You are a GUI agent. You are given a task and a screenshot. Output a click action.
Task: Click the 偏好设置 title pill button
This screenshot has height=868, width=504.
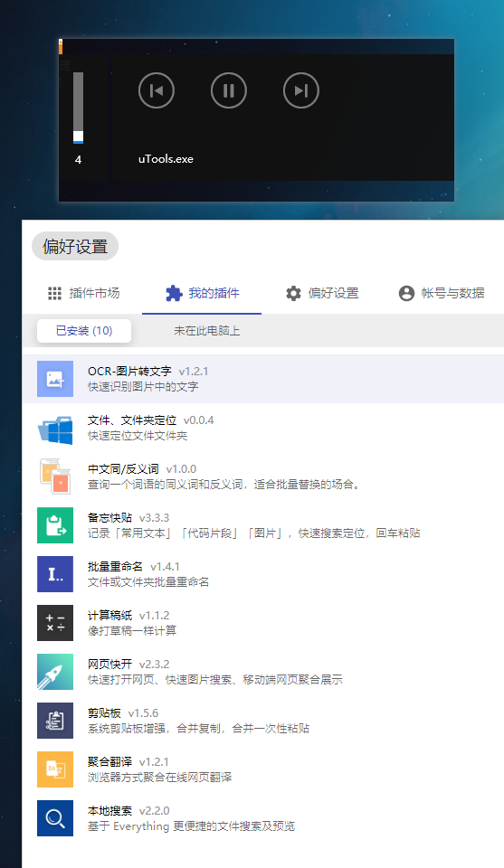pyautogui.click(x=75, y=246)
